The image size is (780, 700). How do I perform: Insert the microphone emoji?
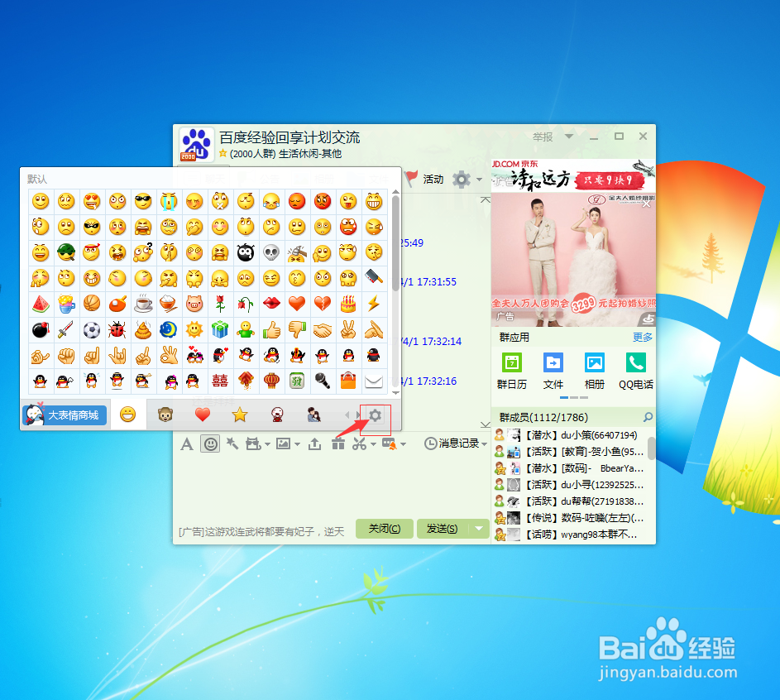[x=323, y=381]
